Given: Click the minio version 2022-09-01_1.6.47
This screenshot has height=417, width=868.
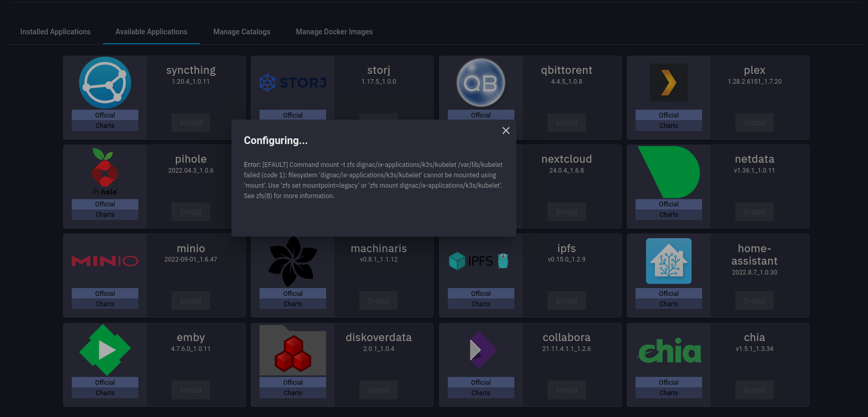Looking at the screenshot, I should (191, 259).
